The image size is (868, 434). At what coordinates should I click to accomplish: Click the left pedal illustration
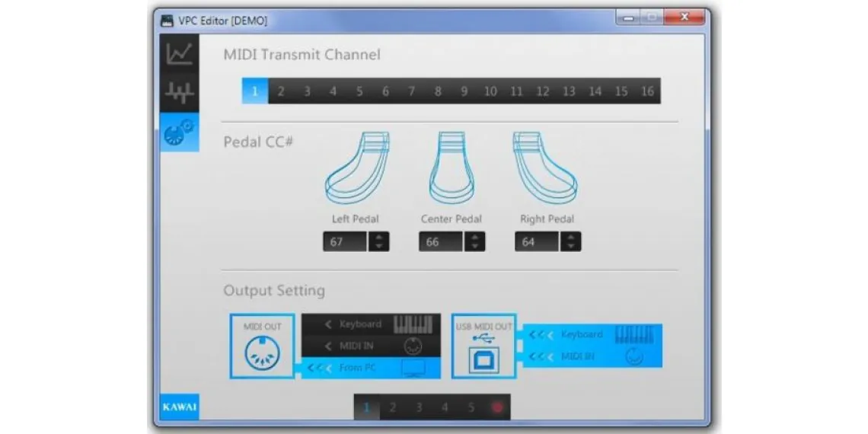point(356,168)
